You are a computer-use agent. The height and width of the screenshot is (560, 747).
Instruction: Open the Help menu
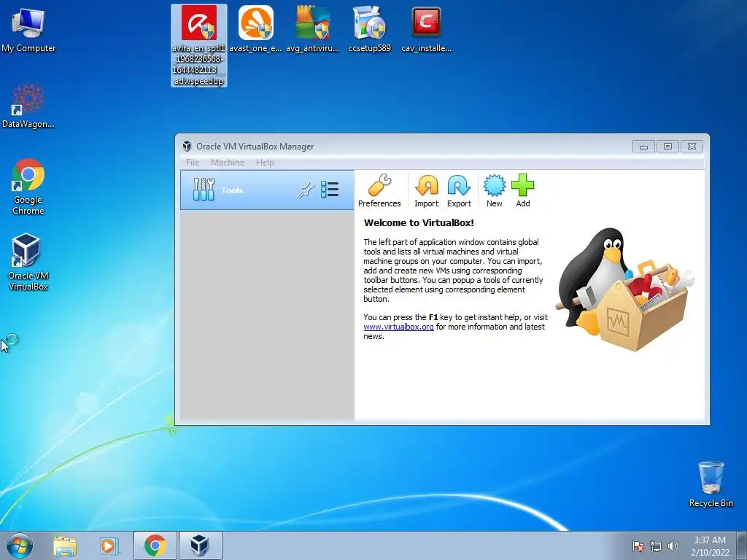point(265,163)
